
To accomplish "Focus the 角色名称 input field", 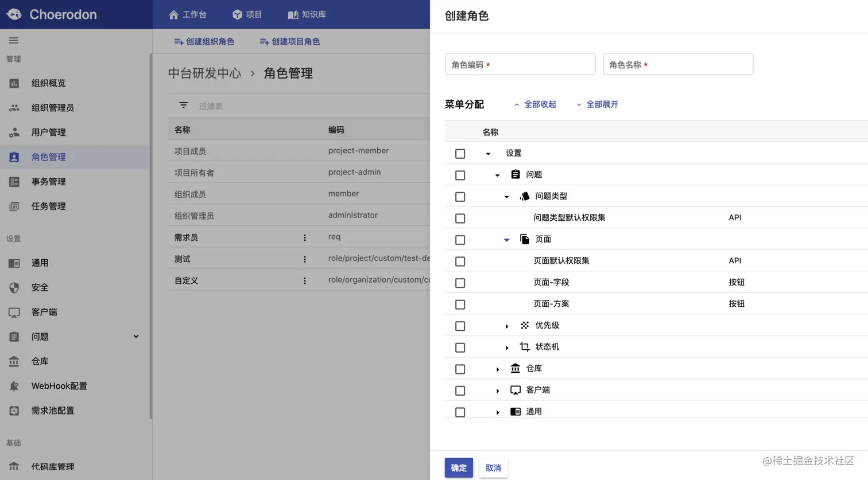I will [678, 64].
